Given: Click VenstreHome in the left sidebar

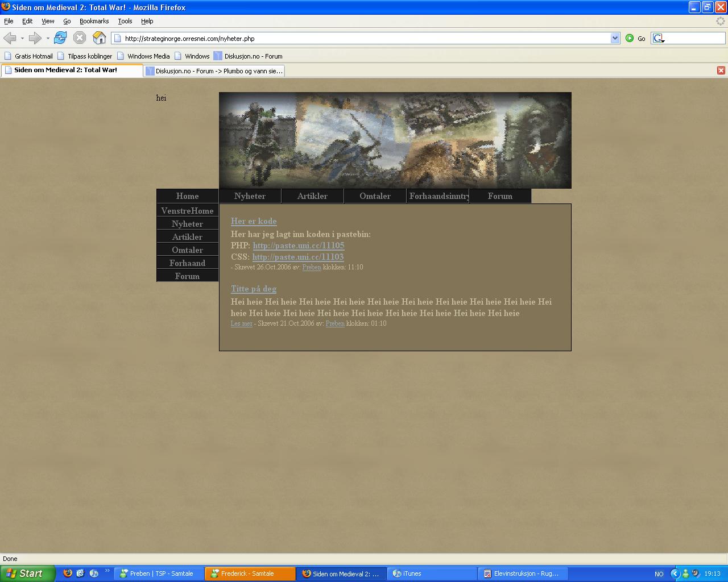Looking at the screenshot, I should 187,211.
